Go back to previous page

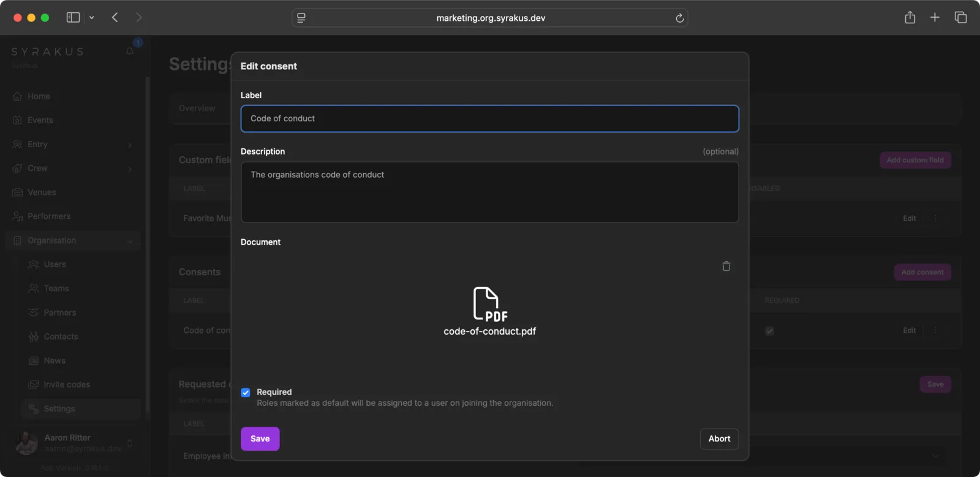point(115,18)
